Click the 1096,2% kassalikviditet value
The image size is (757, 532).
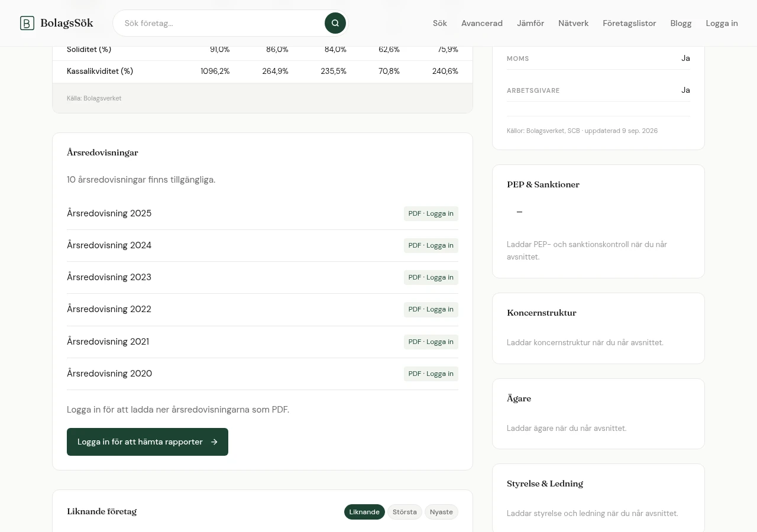[215, 71]
